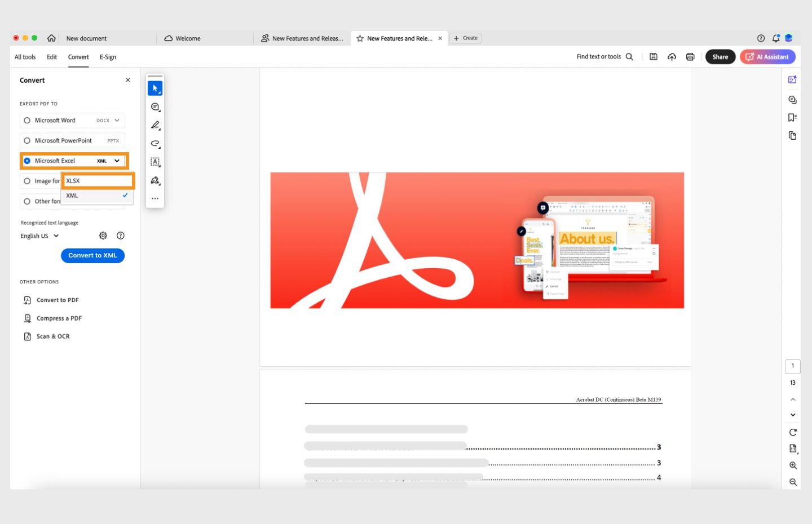Screen dimensions: 812x524
Task: Open the E-Sign menu item
Action: (108, 56)
